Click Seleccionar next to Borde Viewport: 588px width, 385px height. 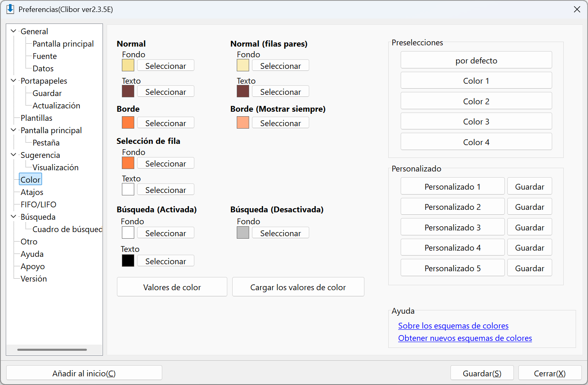click(166, 123)
